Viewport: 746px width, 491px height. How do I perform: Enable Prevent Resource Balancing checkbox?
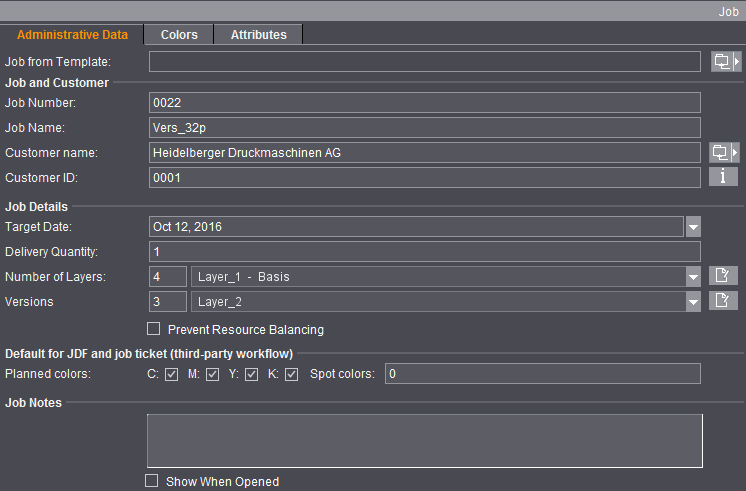(x=154, y=329)
